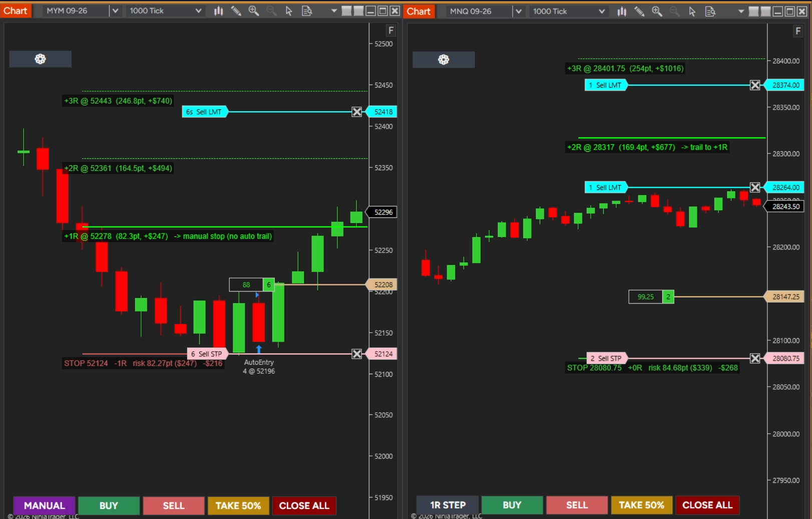Click the +3R @ 52443 target label
The image size is (812, 519).
click(x=118, y=101)
